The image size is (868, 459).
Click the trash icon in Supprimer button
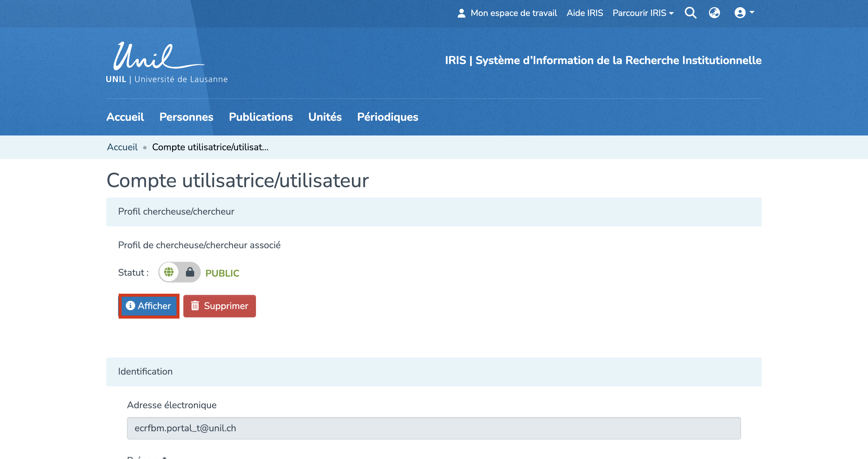195,306
